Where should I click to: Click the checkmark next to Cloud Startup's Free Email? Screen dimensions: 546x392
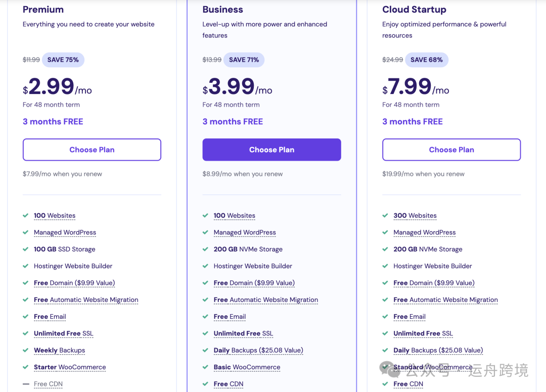click(x=385, y=316)
